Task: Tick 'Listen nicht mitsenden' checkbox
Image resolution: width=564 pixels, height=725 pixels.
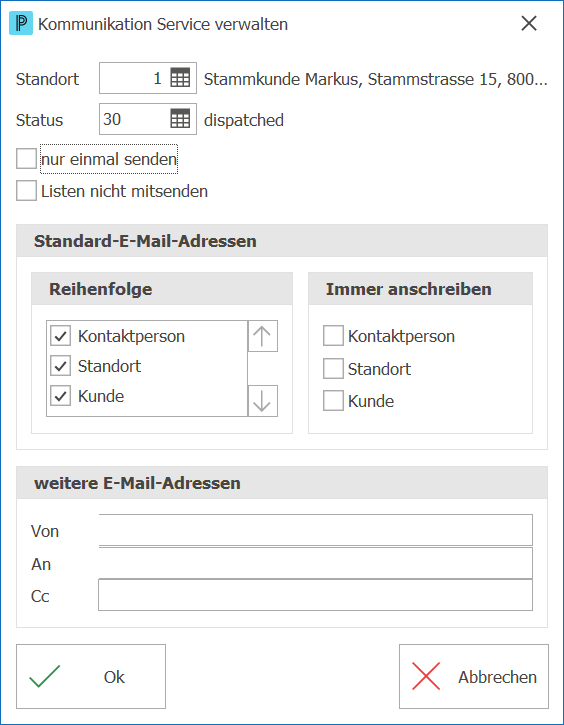Action: point(26,191)
